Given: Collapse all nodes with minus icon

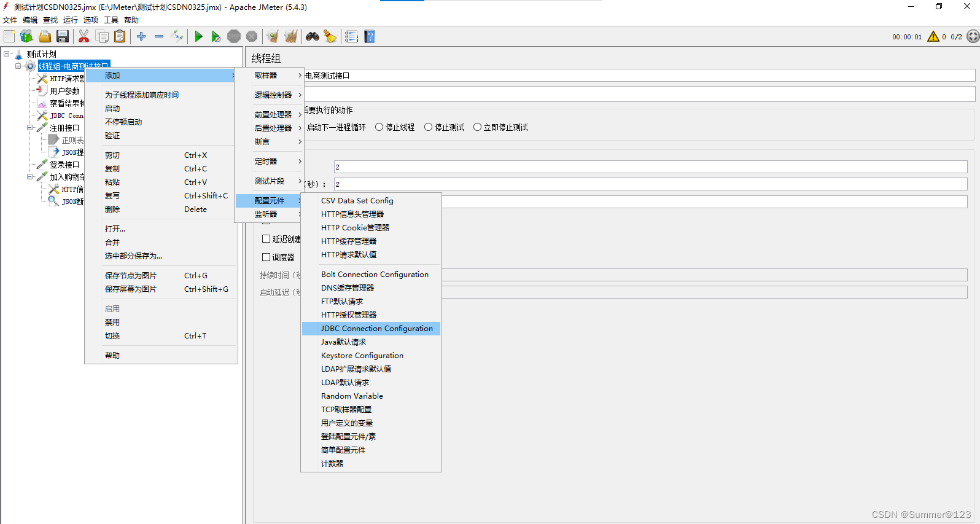Looking at the screenshot, I should tap(159, 37).
